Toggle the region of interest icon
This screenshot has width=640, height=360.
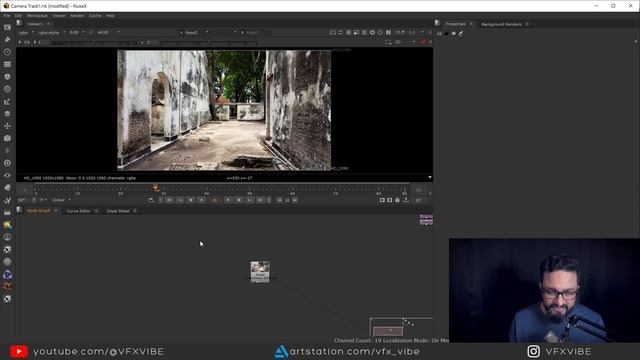pyautogui.click(x=388, y=42)
